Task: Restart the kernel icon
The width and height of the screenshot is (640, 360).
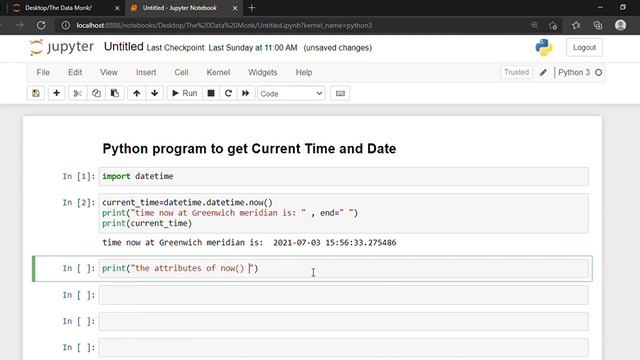Action: coord(228,93)
